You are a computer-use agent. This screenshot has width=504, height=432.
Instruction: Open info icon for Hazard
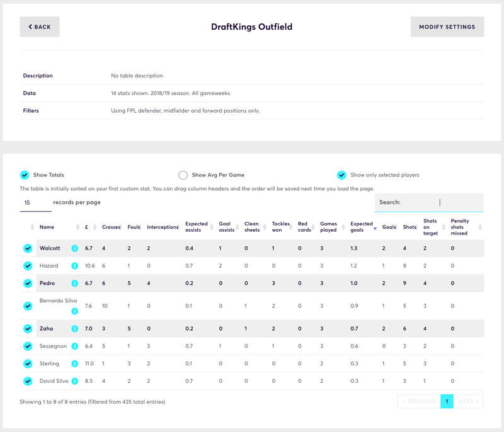click(x=74, y=266)
